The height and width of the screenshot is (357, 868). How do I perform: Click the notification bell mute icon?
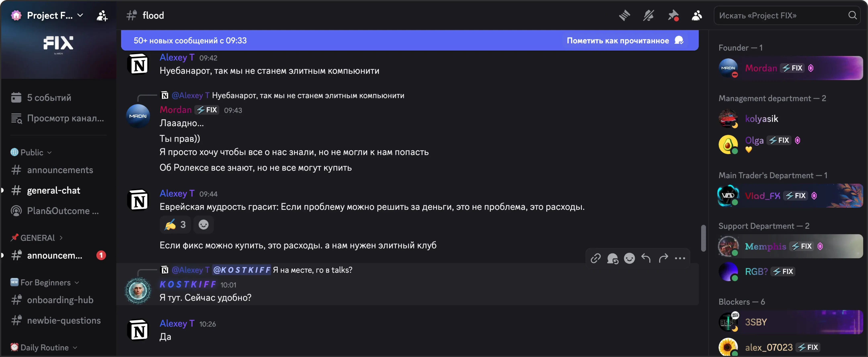click(x=648, y=15)
